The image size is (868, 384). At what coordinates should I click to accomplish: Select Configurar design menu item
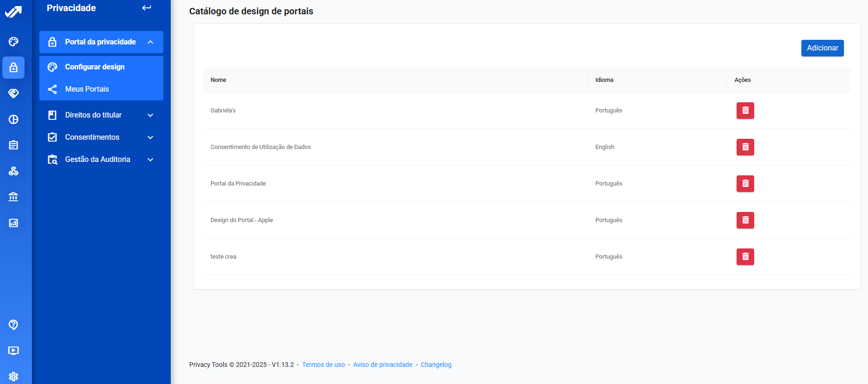click(x=95, y=67)
